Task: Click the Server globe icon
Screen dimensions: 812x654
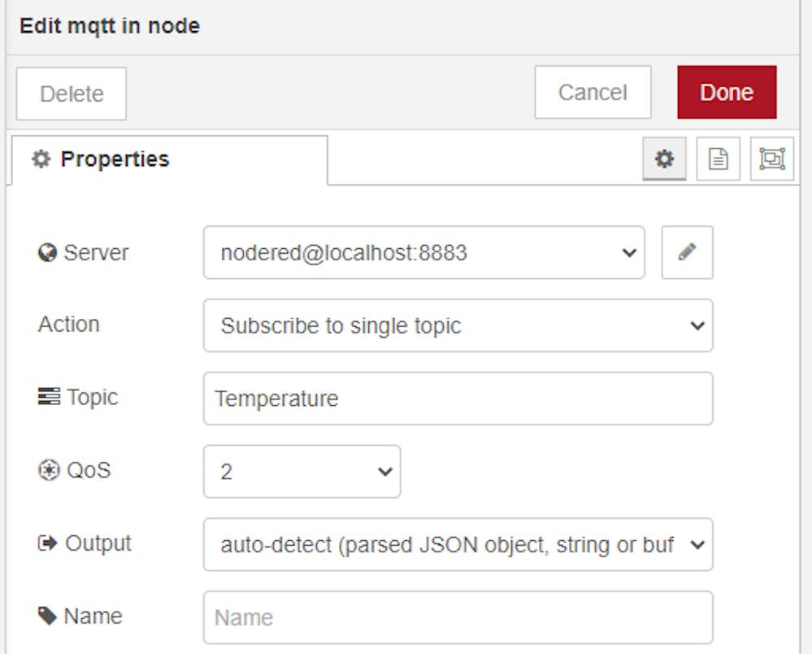Action: point(47,253)
